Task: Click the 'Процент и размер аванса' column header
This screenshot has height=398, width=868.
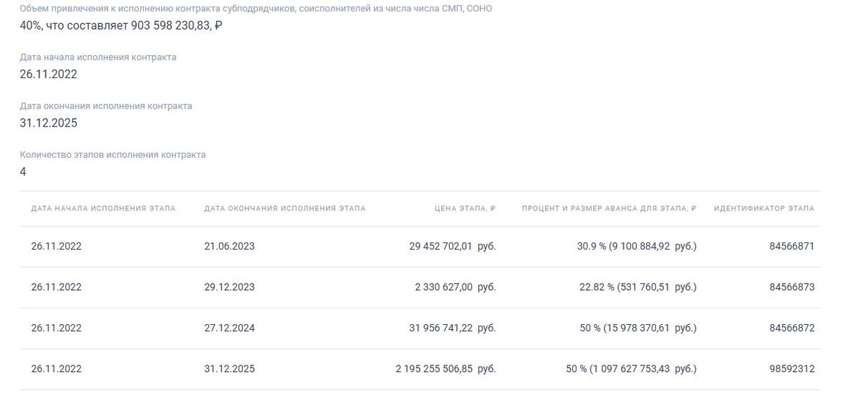Action: 609,208
